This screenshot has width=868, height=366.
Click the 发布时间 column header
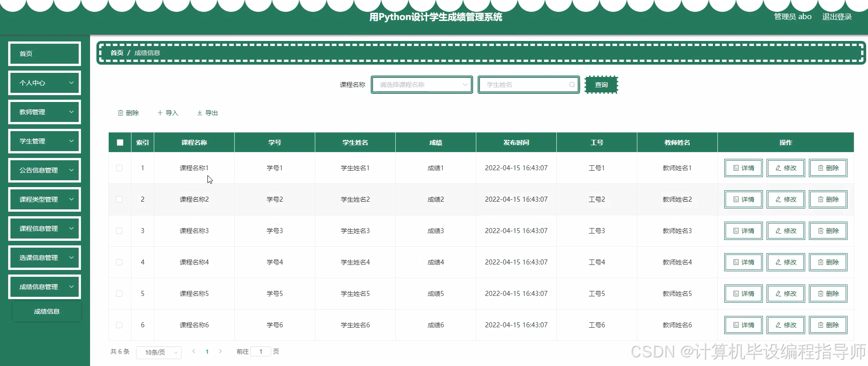pyautogui.click(x=516, y=142)
